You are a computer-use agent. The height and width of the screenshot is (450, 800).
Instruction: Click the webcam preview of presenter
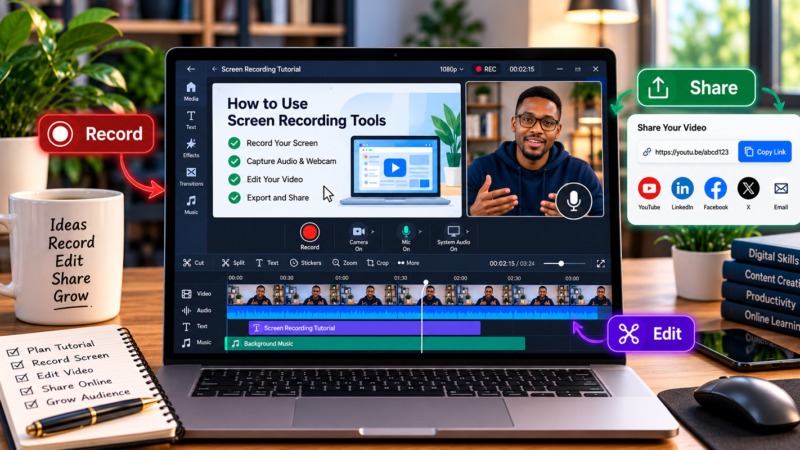pyautogui.click(x=534, y=149)
